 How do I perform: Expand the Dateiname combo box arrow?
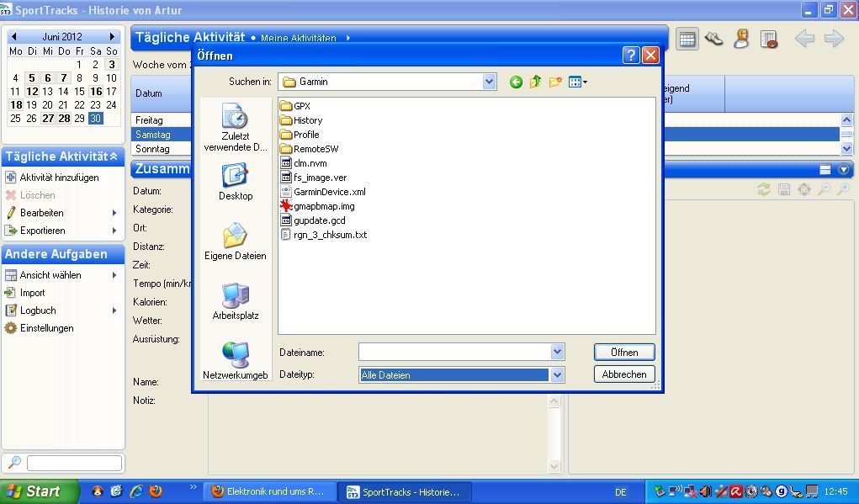click(557, 353)
